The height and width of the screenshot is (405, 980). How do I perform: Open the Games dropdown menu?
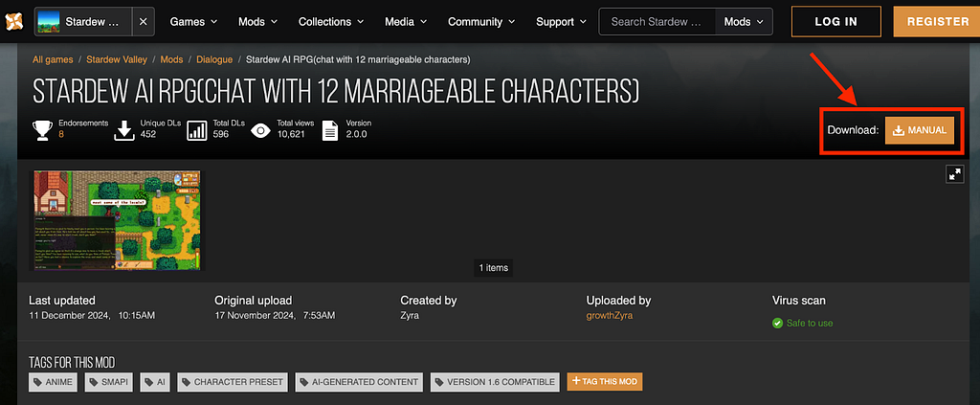click(x=193, y=22)
